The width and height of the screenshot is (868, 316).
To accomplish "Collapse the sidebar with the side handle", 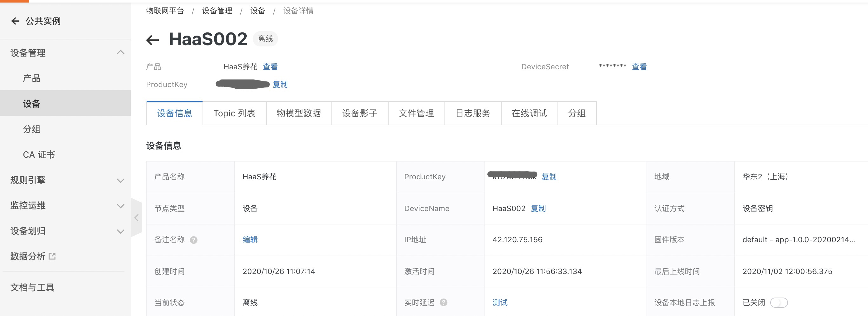I will [x=137, y=218].
